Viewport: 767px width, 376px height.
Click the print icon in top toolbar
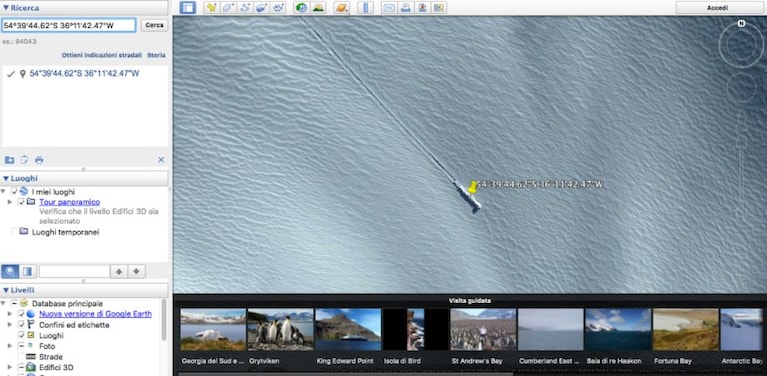coord(406,7)
